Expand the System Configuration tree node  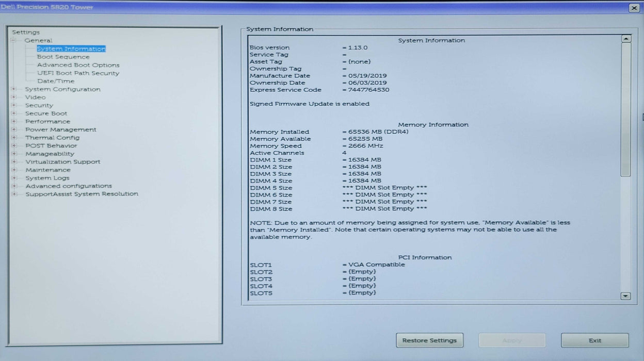click(x=14, y=89)
